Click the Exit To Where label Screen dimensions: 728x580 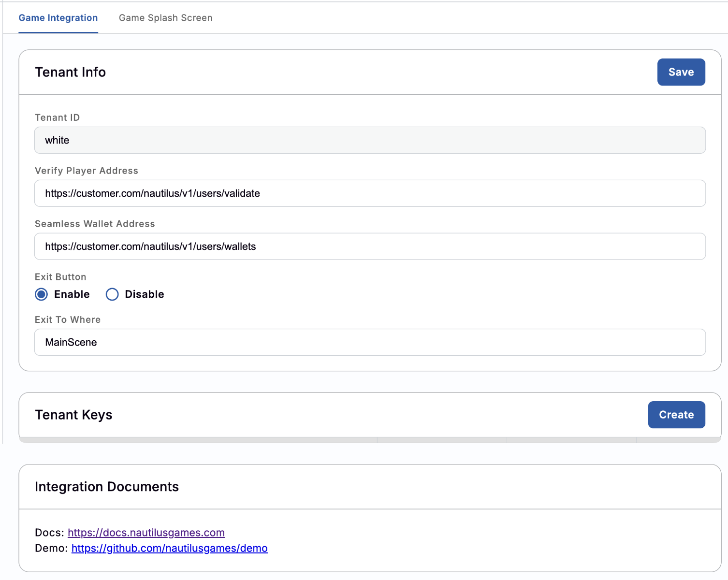(68, 319)
